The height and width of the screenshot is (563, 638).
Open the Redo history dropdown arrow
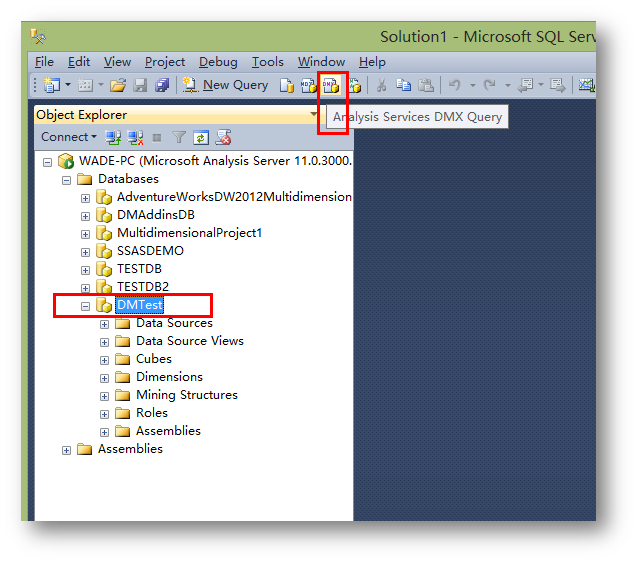507,85
